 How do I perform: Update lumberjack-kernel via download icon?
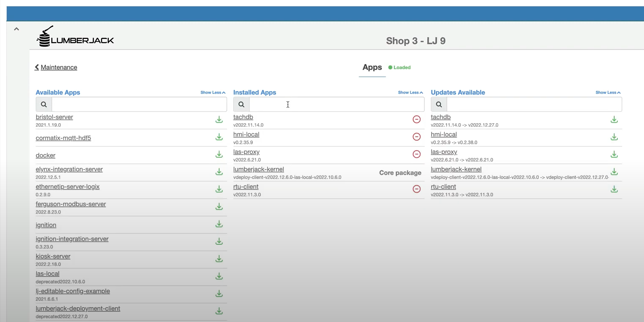[x=614, y=172]
